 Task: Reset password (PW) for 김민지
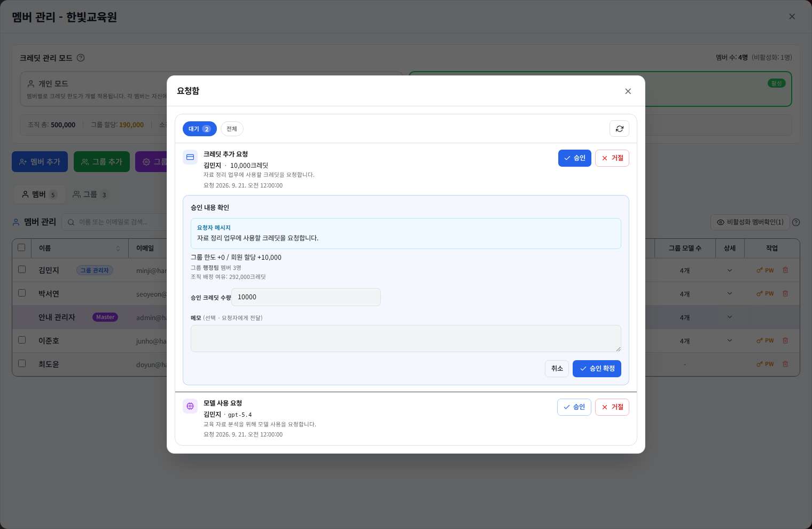pyautogui.click(x=765, y=270)
